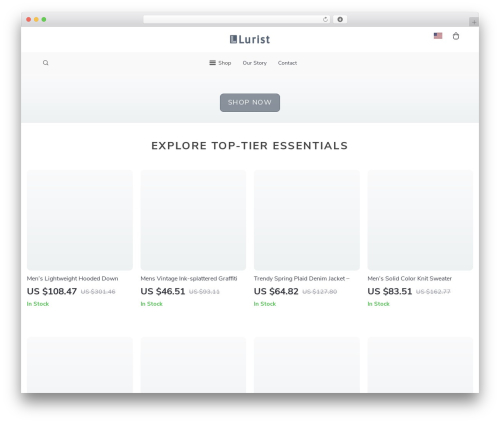Click In Stock under the $83.51 price
The image size is (500, 423).
tap(379, 304)
